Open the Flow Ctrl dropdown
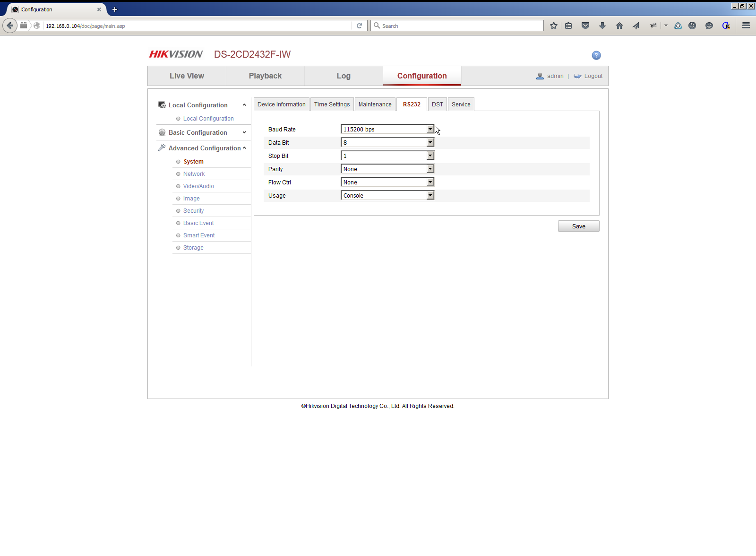 pos(387,182)
